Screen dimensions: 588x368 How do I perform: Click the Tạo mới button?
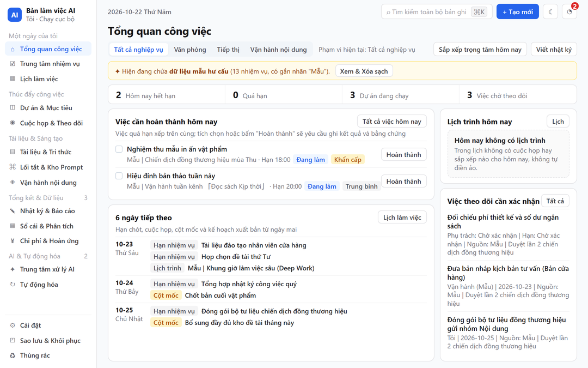click(518, 11)
